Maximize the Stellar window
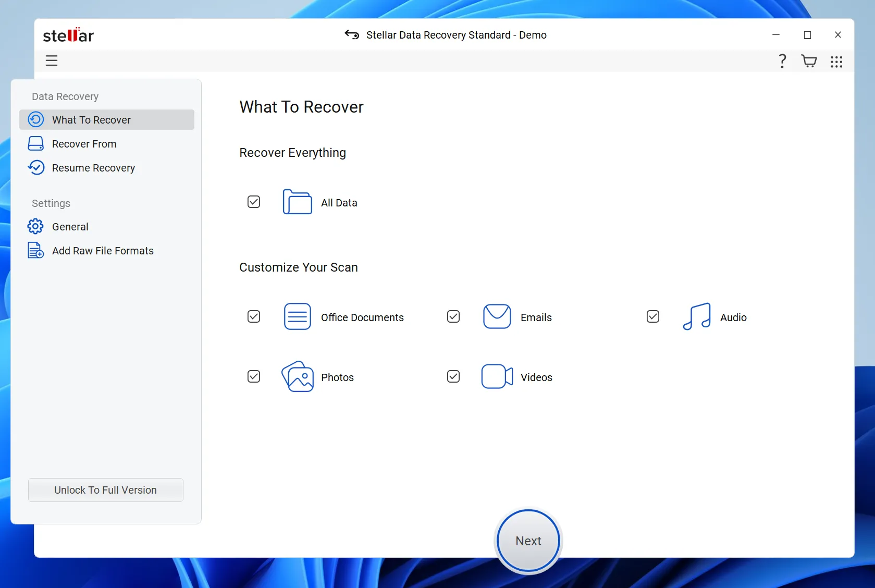Screen dimensions: 875x588 (807, 35)
